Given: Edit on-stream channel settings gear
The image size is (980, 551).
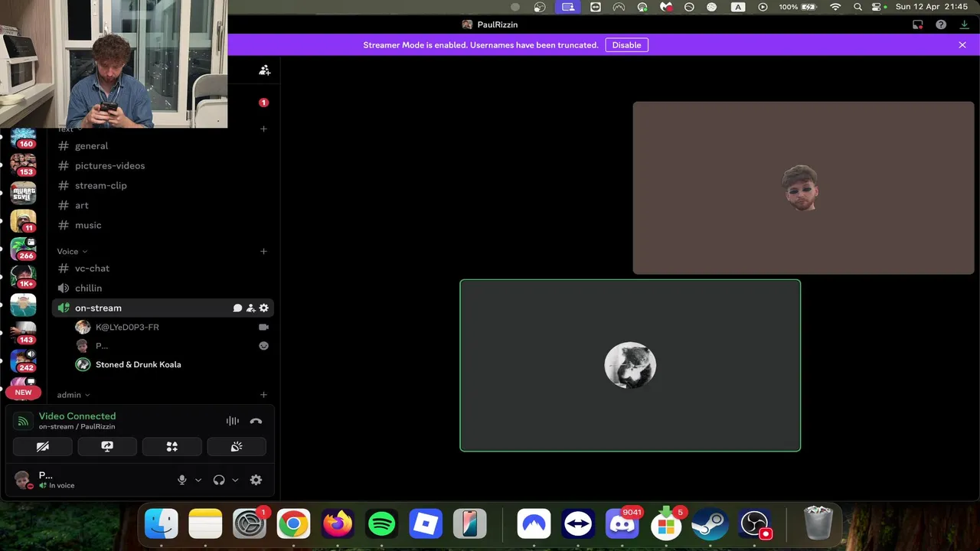Looking at the screenshot, I should (263, 308).
